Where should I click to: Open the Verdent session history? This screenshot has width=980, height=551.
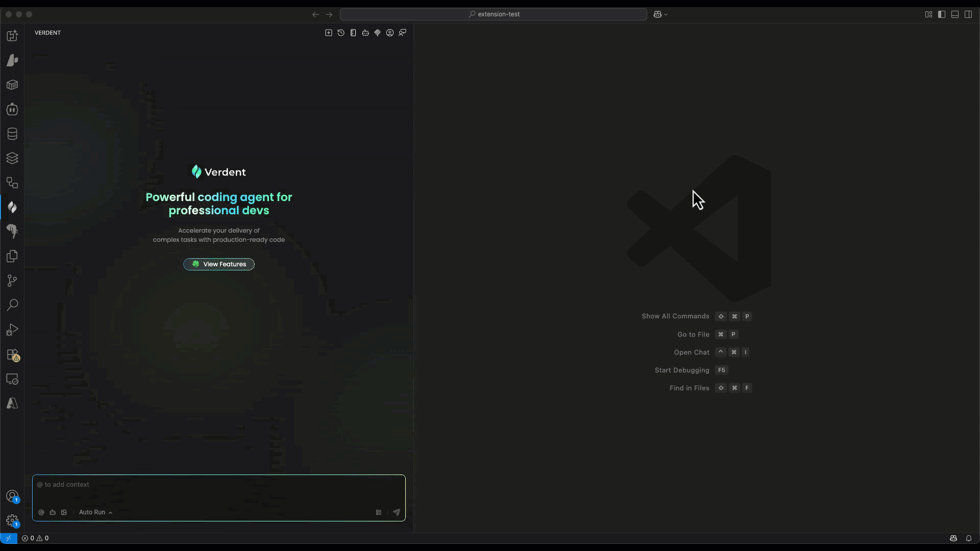point(341,33)
